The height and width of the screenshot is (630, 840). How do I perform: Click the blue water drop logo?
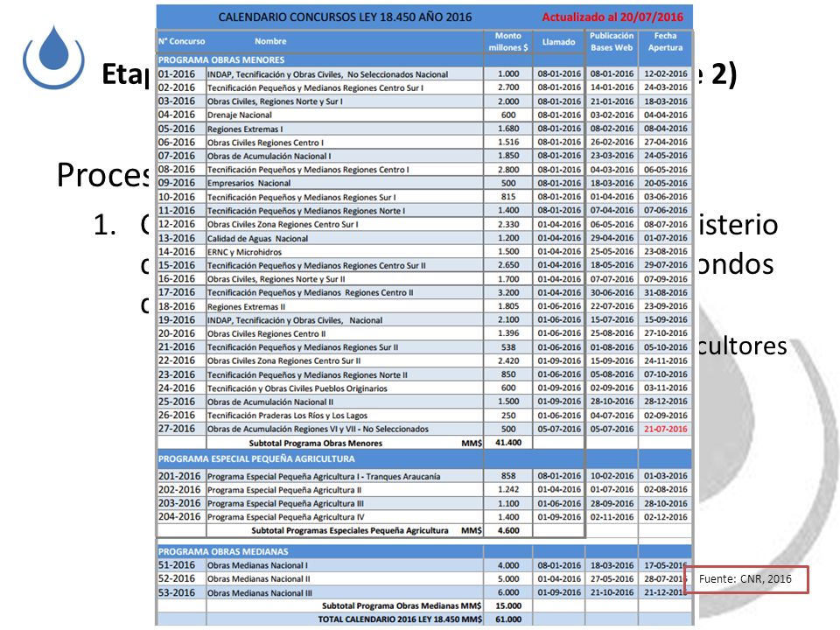(x=53, y=57)
